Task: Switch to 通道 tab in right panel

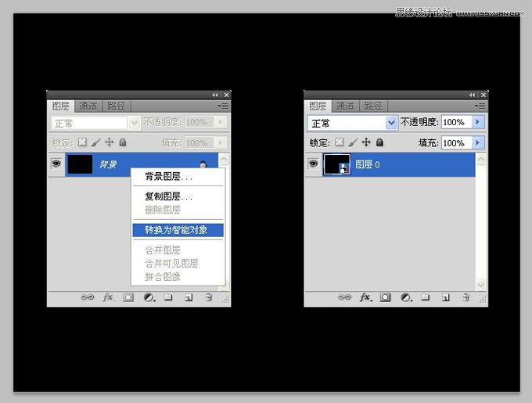Action: (x=345, y=106)
